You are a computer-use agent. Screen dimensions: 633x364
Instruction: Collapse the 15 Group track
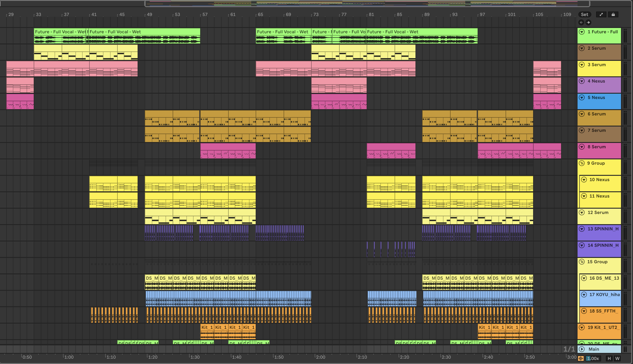(x=582, y=262)
